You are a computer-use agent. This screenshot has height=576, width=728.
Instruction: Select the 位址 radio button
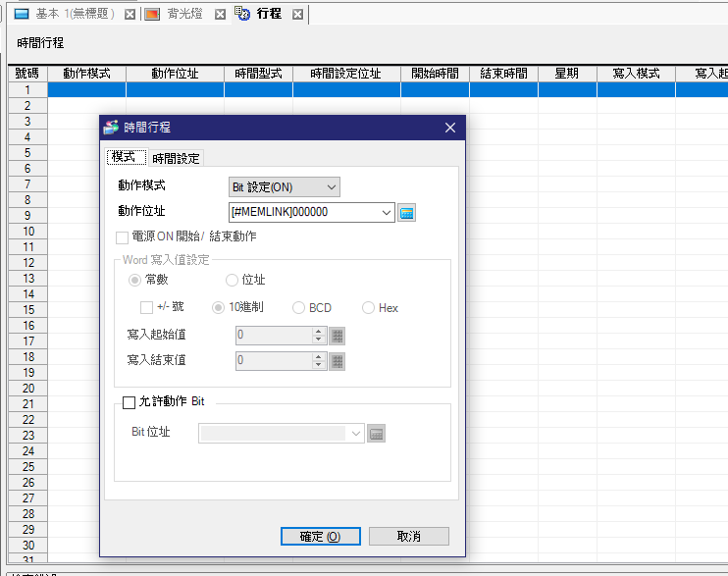click(x=233, y=280)
